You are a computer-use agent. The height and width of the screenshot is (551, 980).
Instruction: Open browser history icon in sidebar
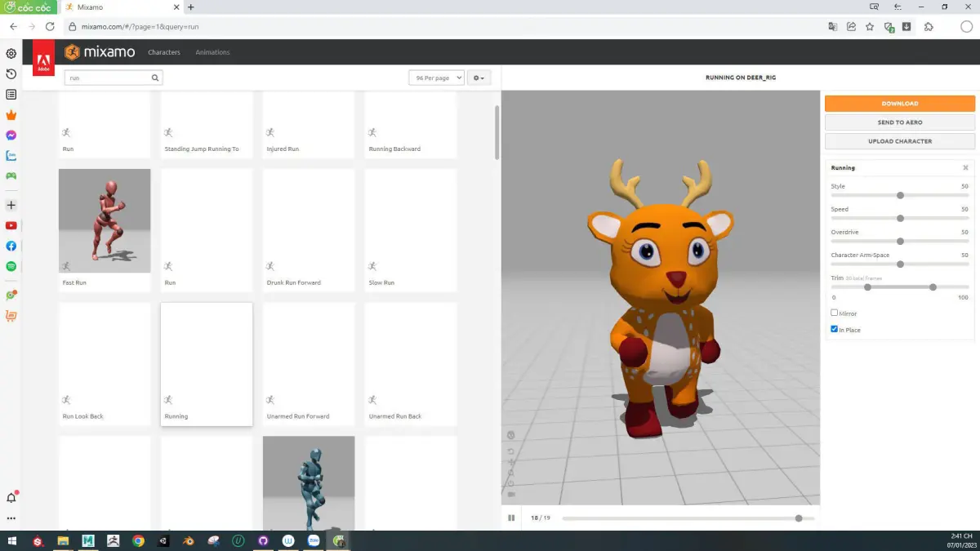point(11,74)
